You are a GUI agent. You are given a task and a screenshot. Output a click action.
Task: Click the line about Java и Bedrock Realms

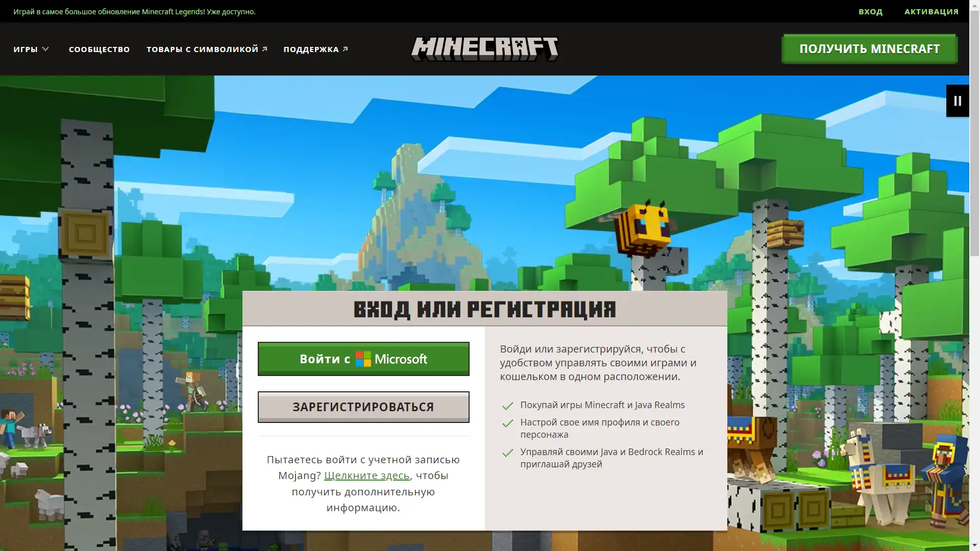(x=611, y=458)
